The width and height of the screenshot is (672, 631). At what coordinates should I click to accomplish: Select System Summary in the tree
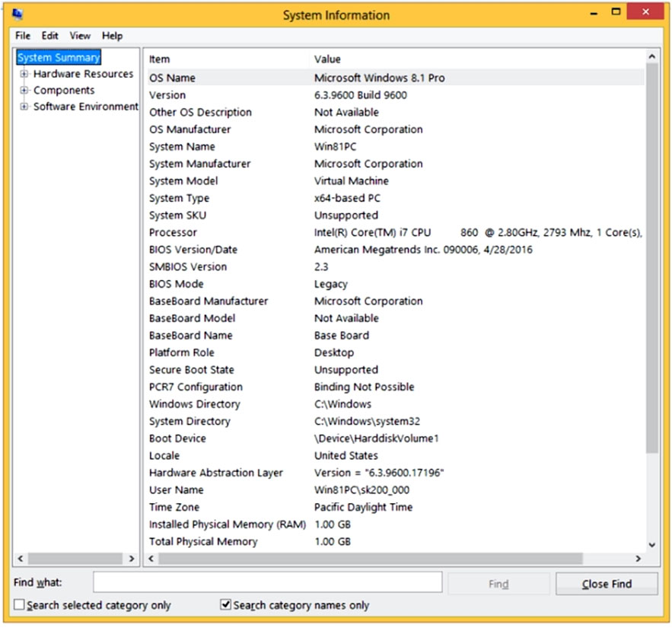pos(59,57)
